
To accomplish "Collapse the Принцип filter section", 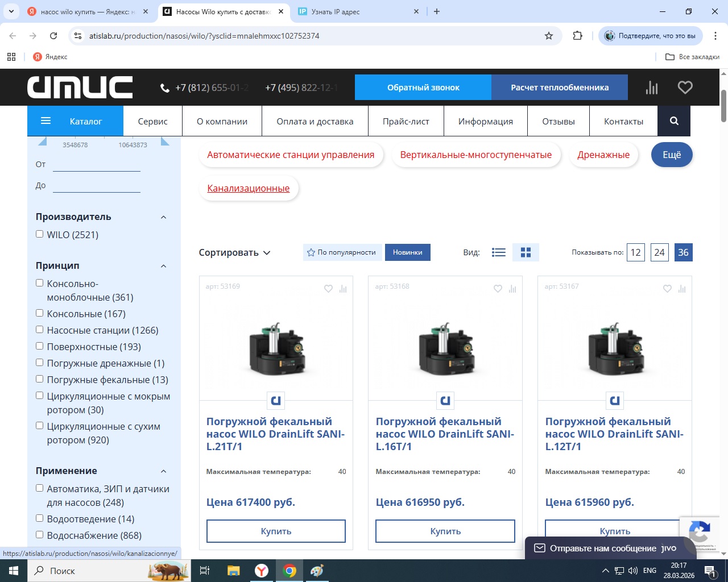I will click(163, 266).
